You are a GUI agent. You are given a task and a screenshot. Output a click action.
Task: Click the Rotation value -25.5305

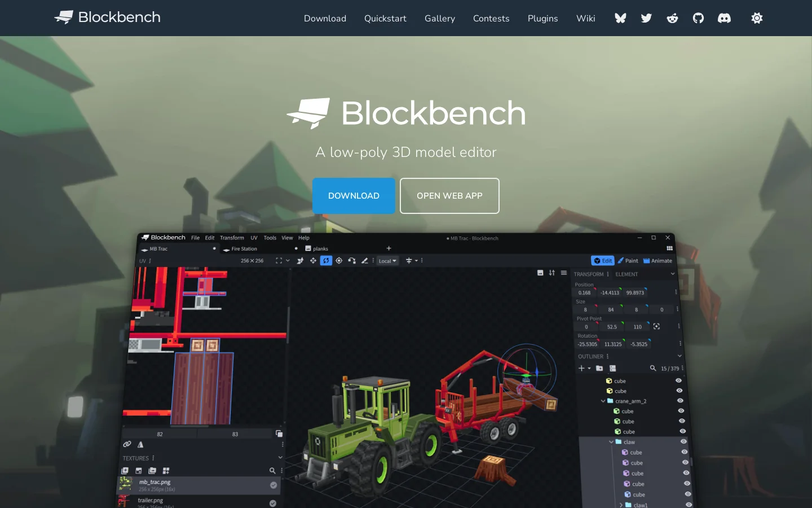587,344
